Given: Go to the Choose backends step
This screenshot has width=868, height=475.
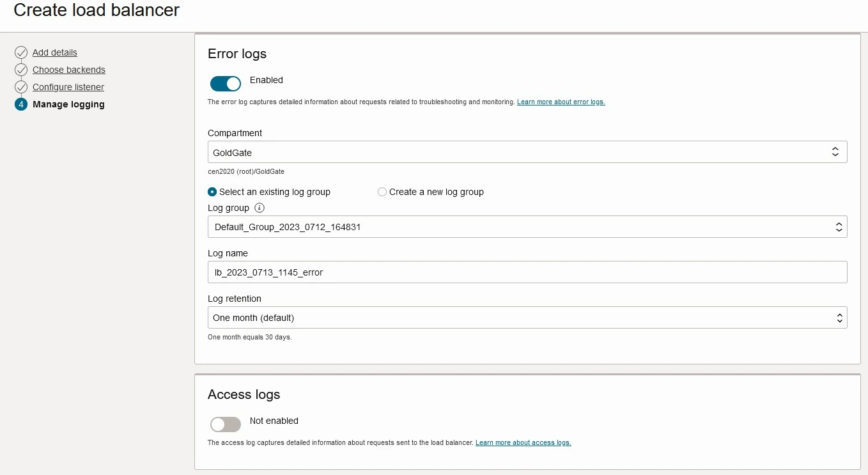Looking at the screenshot, I should [x=69, y=70].
